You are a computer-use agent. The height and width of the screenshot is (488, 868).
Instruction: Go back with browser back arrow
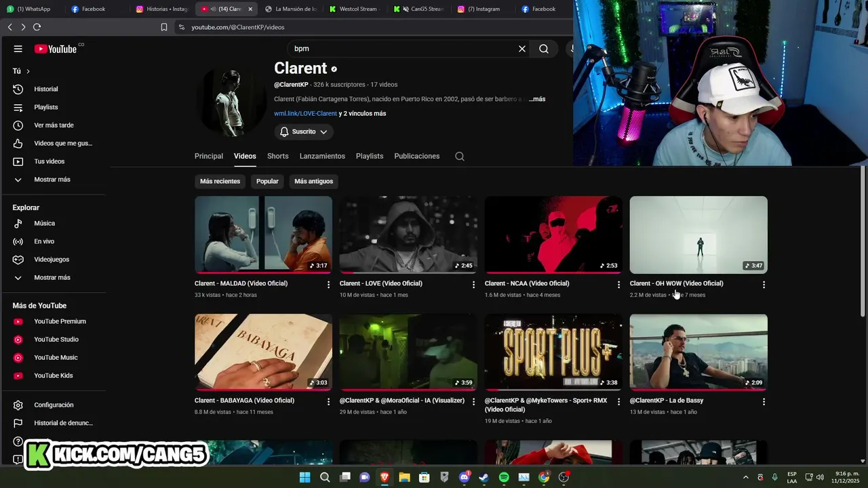[x=9, y=27]
